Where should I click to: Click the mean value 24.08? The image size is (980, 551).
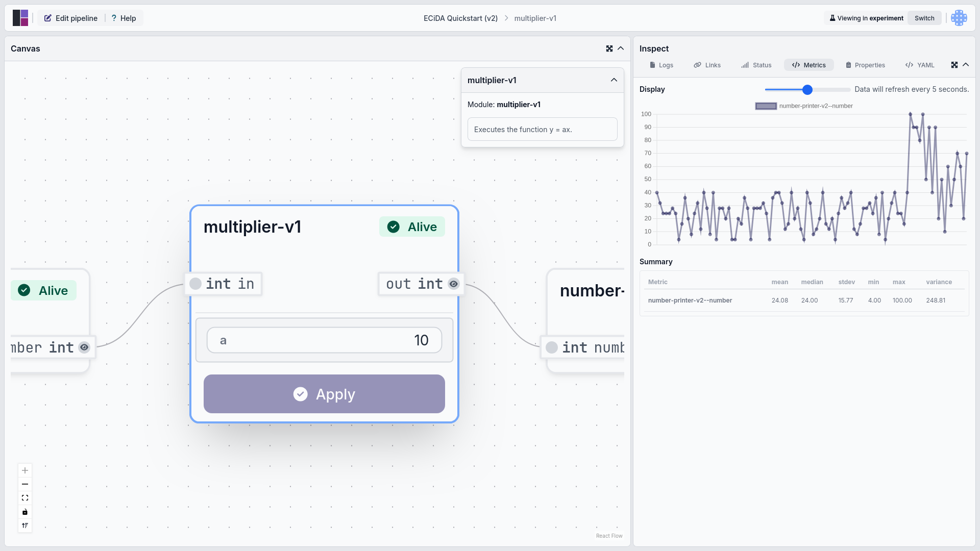point(779,300)
